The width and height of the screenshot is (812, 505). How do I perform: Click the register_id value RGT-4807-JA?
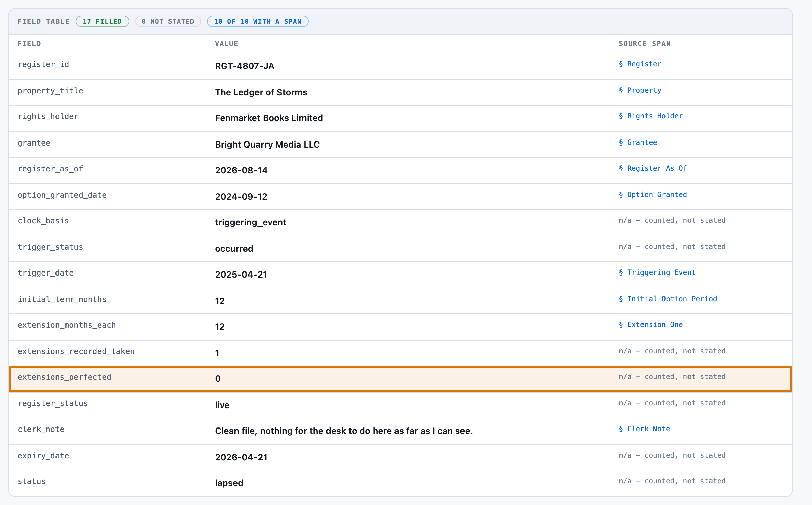(x=244, y=66)
